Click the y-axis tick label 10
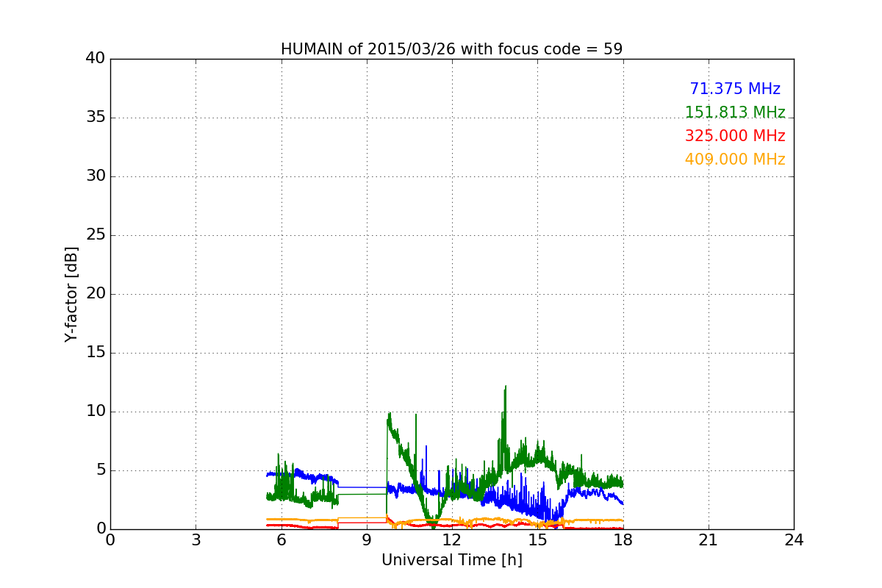882x588 pixels. tap(96, 412)
